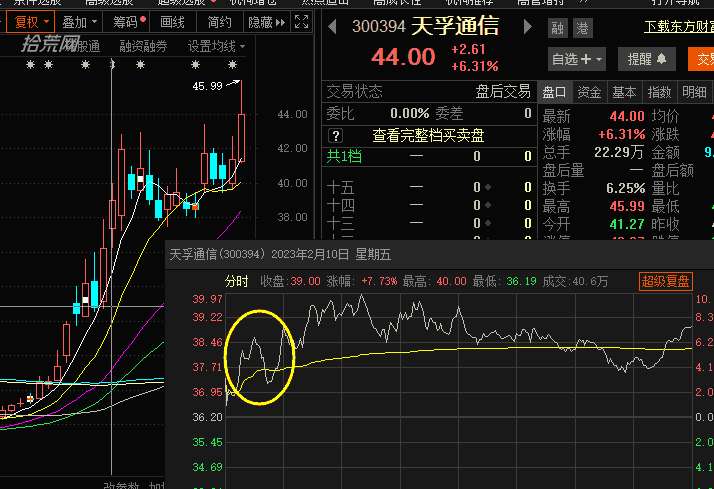Viewport: 714px width, 489px height.
Task: Click popup 成交 40.6万 value
Action: pos(590,281)
